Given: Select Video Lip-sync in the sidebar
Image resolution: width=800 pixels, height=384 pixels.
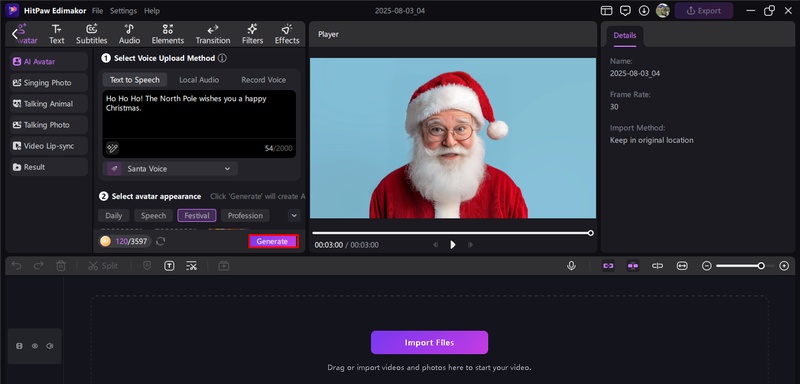Looking at the screenshot, I should click(49, 146).
